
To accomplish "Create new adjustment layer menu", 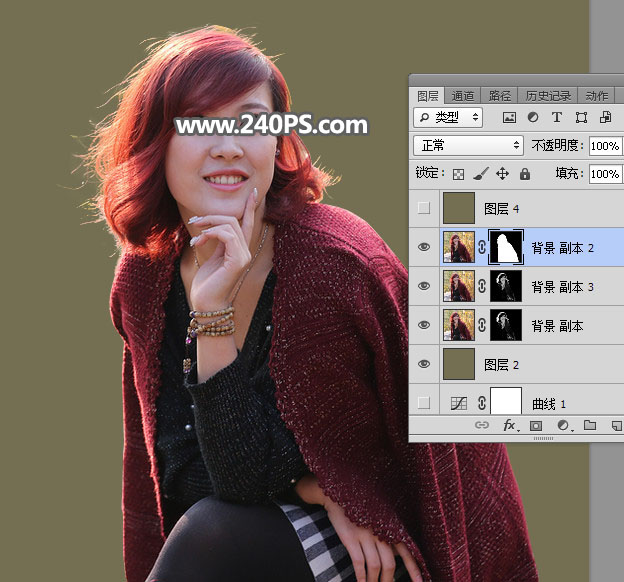I will pyautogui.click(x=562, y=425).
